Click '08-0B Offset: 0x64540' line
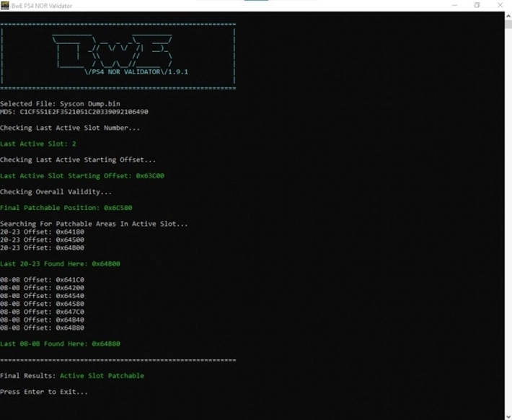This screenshot has width=512, height=420. pos(42,296)
